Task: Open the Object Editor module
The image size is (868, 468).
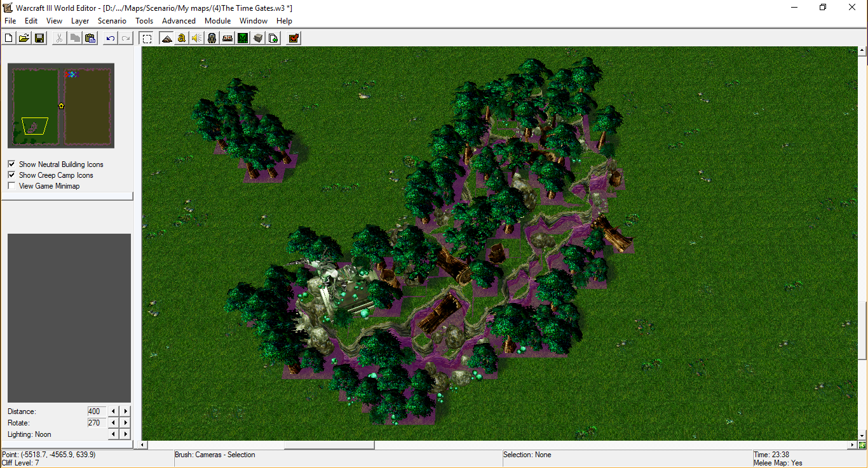Action: (x=212, y=38)
